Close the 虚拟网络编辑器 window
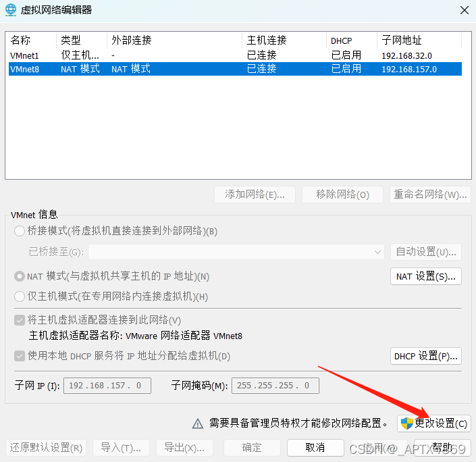The image size is (476, 462). point(464,10)
